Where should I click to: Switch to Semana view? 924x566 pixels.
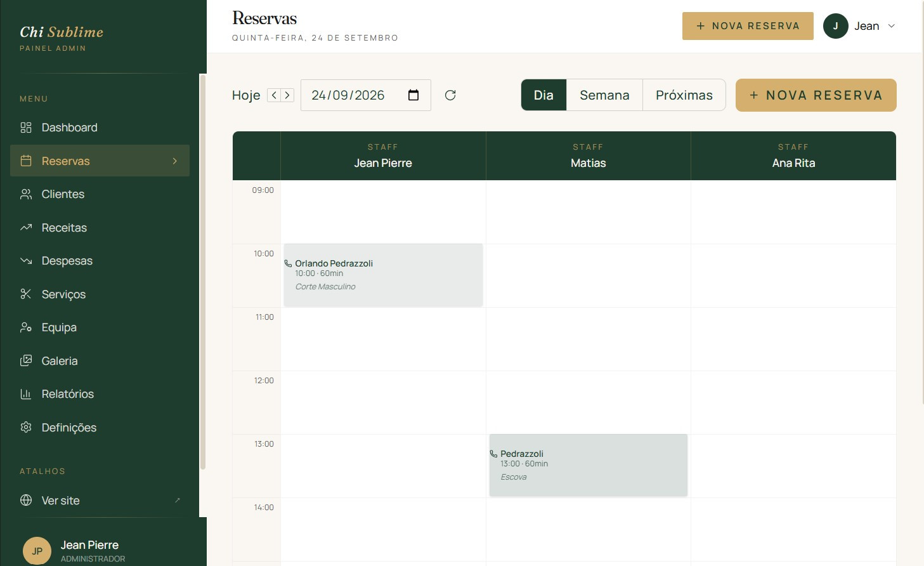pyautogui.click(x=604, y=95)
